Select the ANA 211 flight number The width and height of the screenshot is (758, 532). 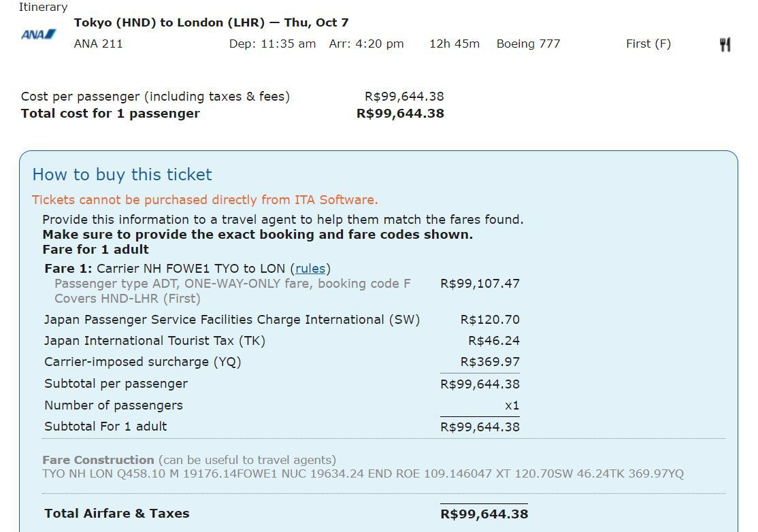coord(98,44)
